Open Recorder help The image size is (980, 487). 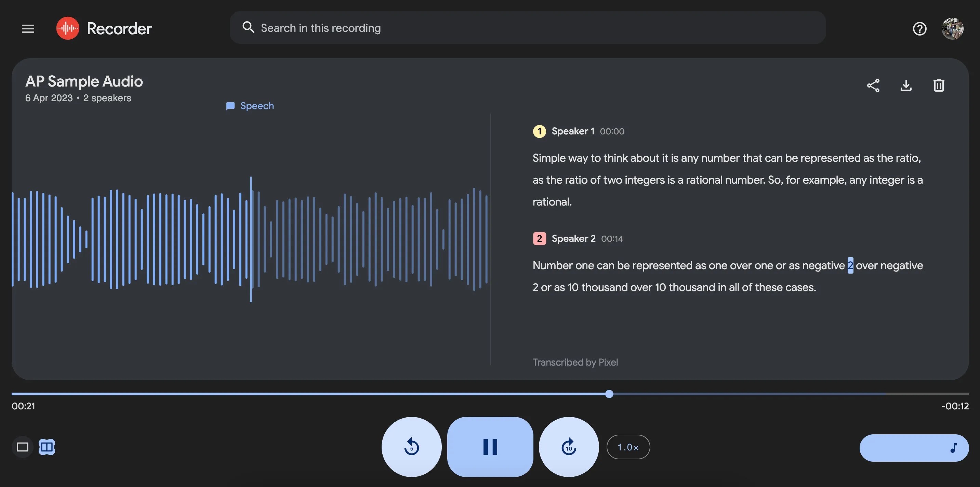pyautogui.click(x=919, y=28)
